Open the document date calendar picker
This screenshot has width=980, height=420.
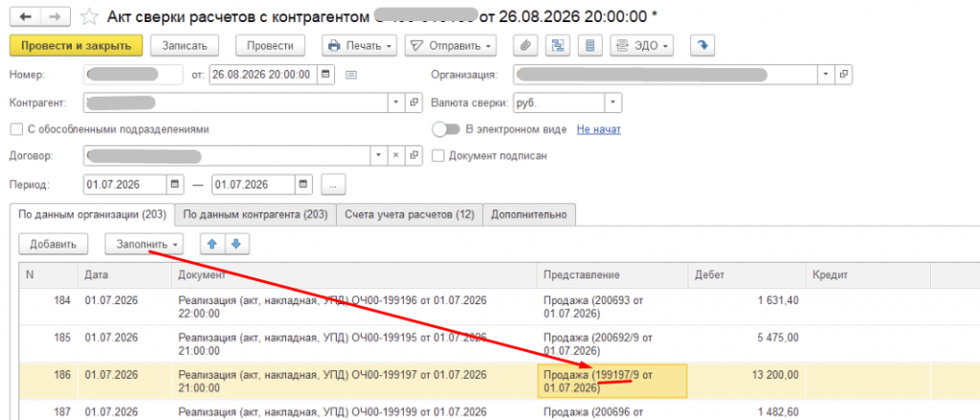point(325,75)
